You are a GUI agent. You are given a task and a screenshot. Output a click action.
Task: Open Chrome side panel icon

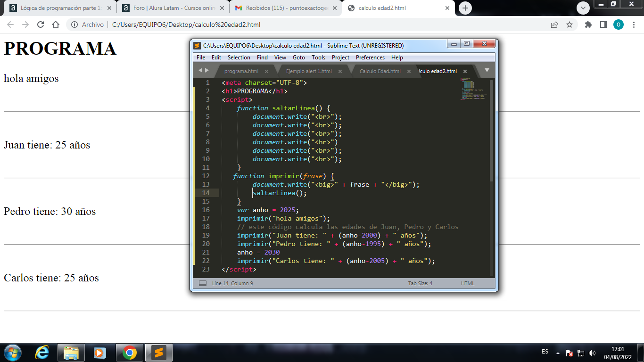(x=603, y=25)
